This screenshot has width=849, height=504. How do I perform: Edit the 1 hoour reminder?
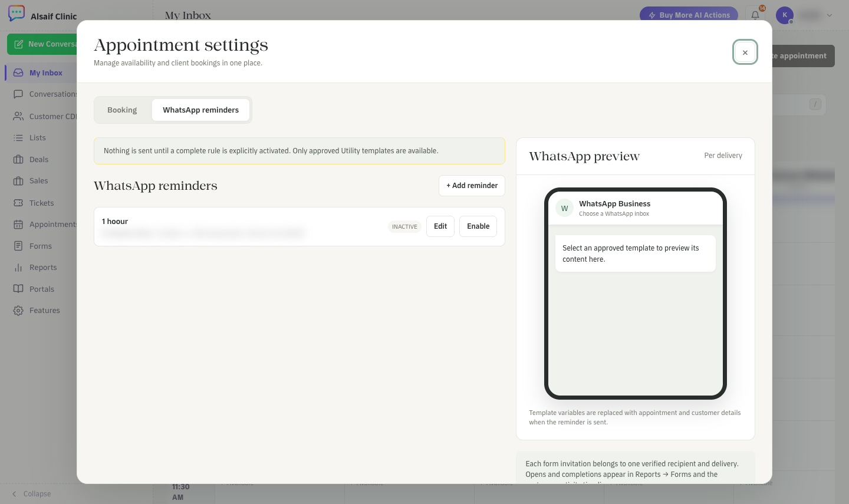point(440,226)
